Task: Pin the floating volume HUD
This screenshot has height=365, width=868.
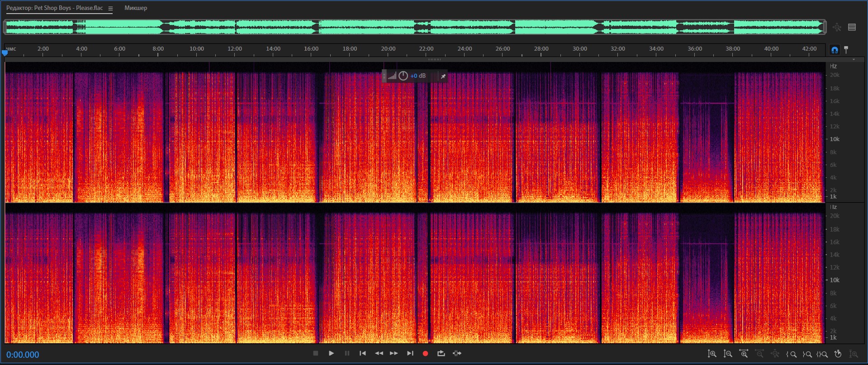Action: 443,76
